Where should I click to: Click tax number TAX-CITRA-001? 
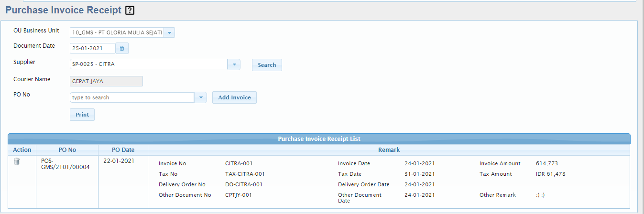point(245,174)
